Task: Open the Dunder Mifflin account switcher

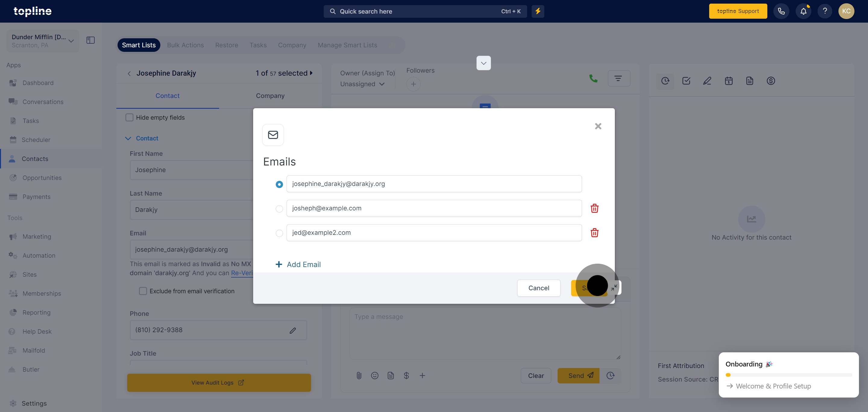Action: (42, 41)
